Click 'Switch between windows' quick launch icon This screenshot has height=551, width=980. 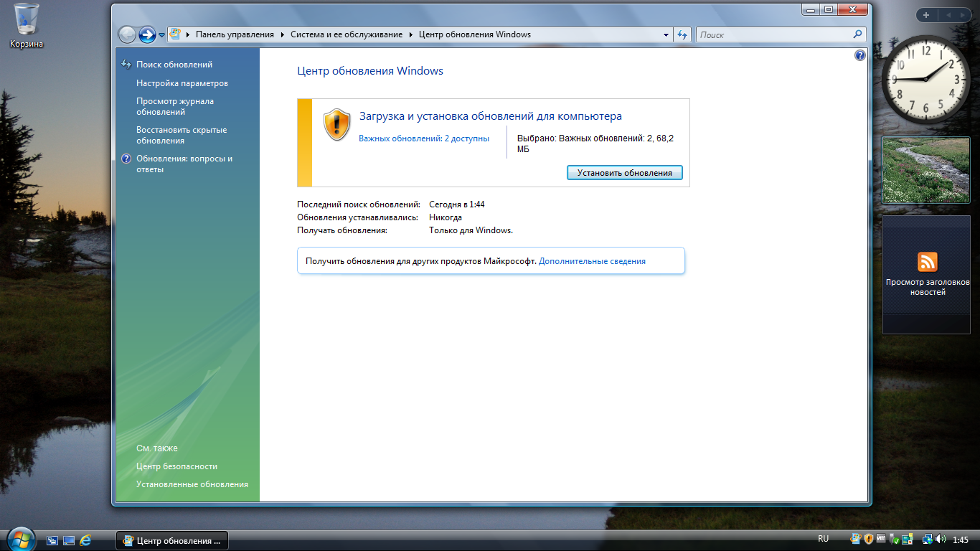[x=52, y=540]
